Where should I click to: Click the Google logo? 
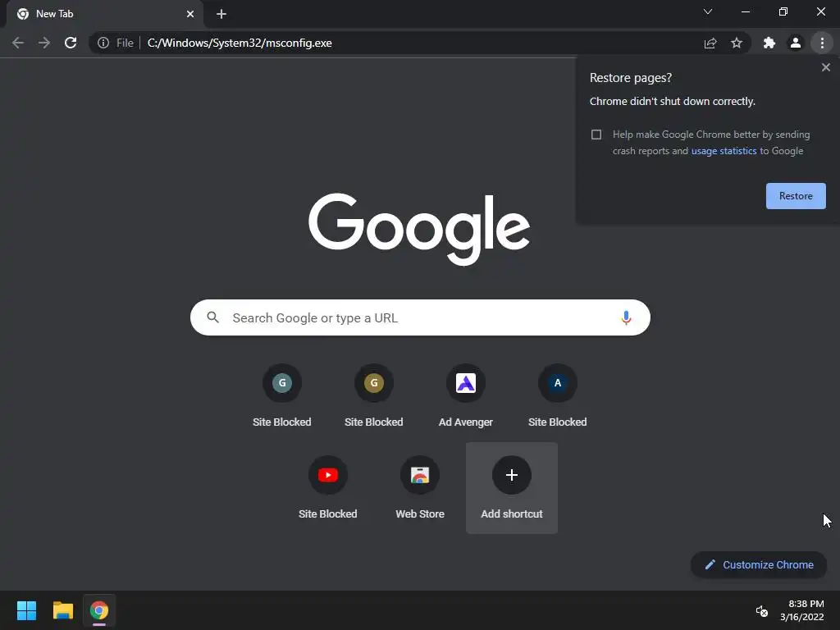[419, 229]
